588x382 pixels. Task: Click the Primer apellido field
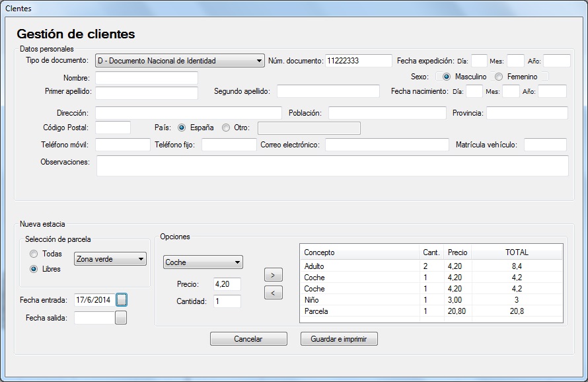pos(146,93)
